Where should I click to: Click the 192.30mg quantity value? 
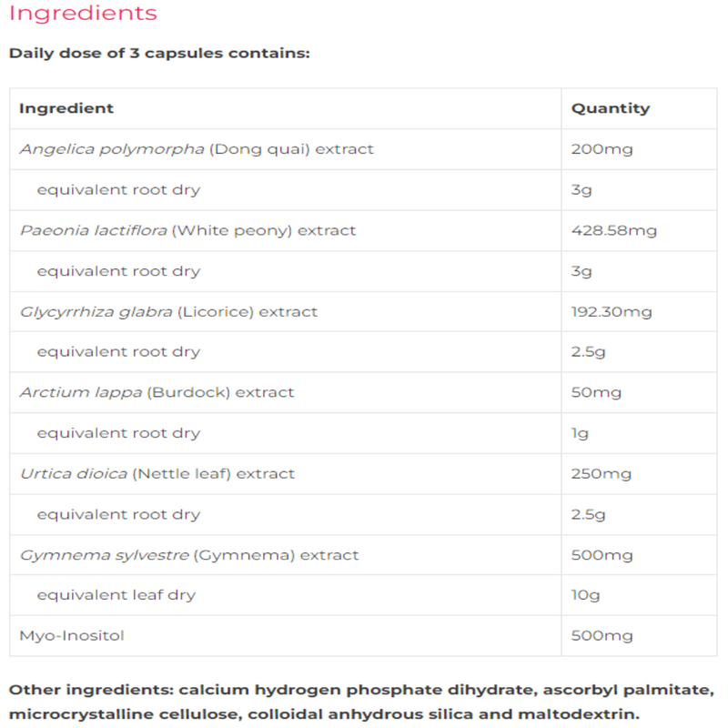[612, 311]
